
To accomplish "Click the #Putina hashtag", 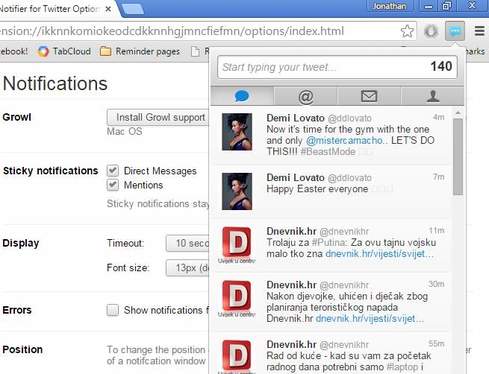I will tap(329, 242).
